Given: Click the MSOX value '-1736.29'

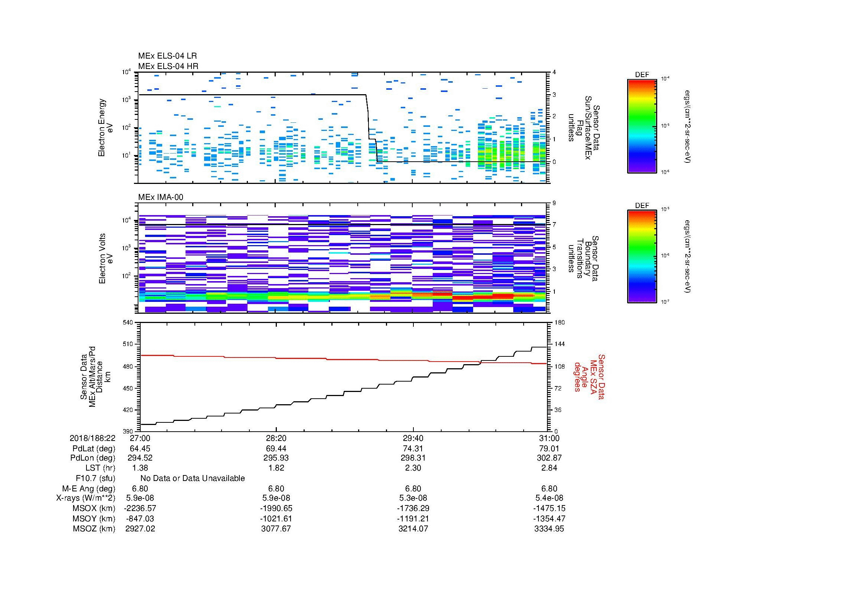Looking at the screenshot, I should pos(413,508).
